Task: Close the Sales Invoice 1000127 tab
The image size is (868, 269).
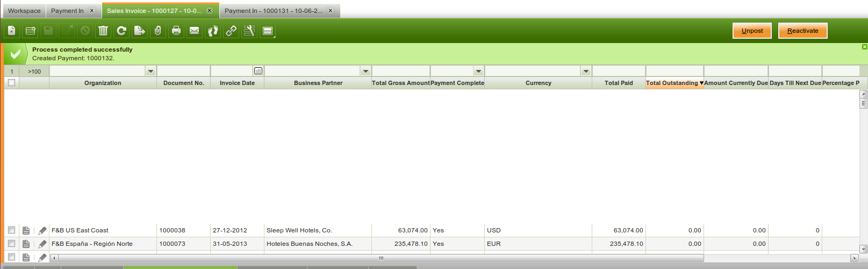Action: point(210,11)
